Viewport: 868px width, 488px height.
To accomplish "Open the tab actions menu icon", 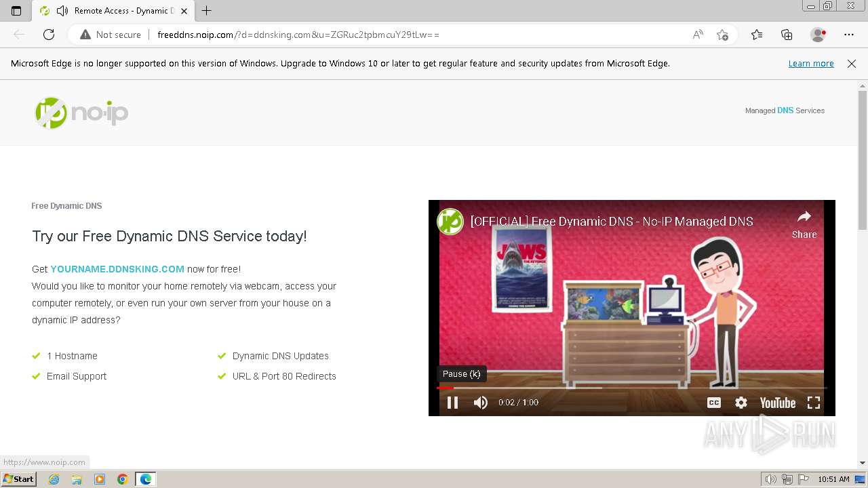I will click(16, 11).
